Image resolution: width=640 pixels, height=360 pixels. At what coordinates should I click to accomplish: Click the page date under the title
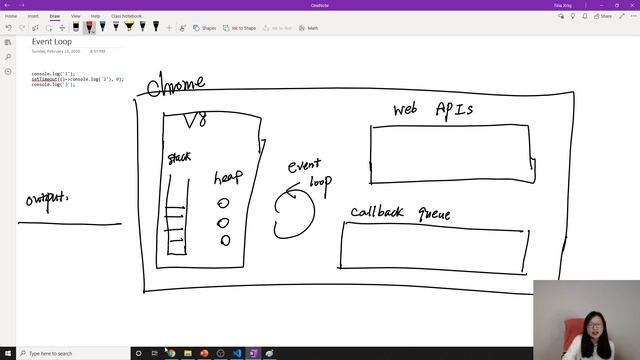pyautogui.click(x=56, y=51)
